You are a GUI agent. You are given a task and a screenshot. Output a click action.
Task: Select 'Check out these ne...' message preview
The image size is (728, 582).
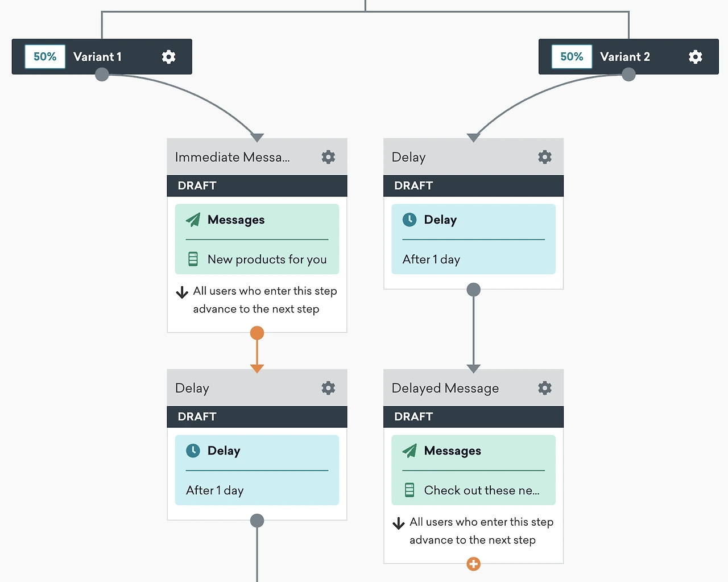[x=483, y=490]
